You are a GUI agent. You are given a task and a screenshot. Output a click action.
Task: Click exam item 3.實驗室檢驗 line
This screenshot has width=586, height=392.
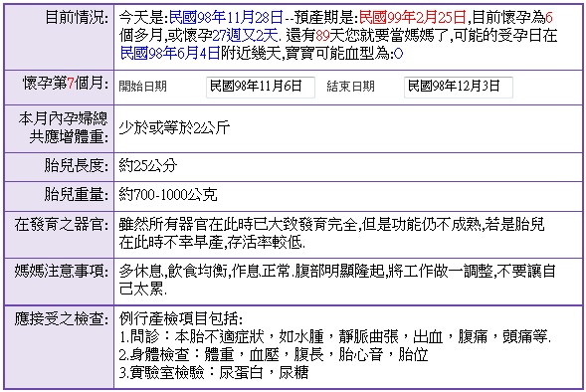point(214,372)
